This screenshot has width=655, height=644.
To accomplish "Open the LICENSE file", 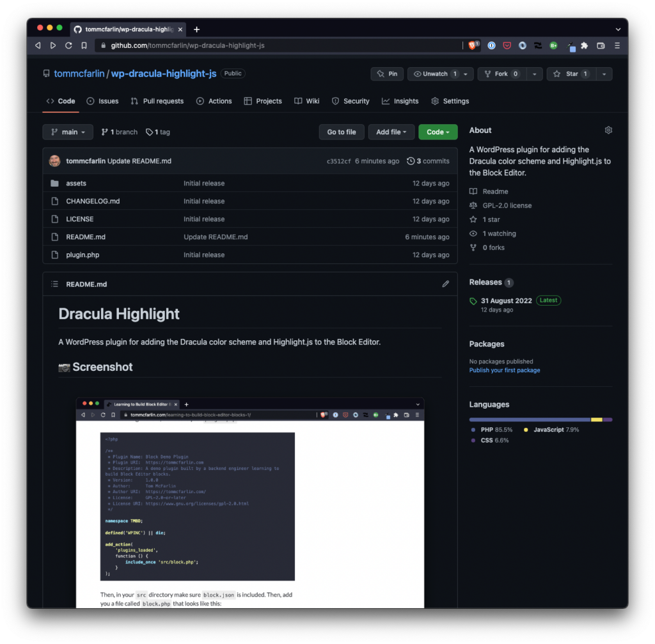I will pos(80,219).
